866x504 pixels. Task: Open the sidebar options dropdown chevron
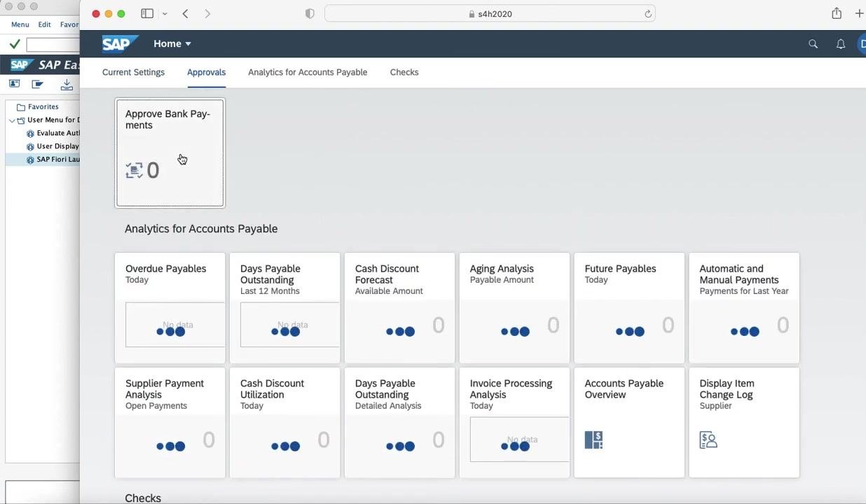165,14
